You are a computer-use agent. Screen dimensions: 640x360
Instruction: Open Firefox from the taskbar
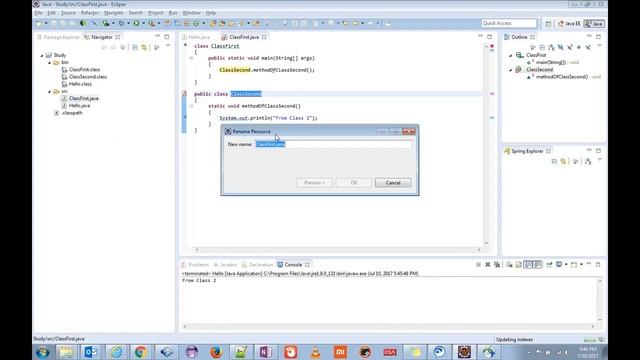pos(216,352)
